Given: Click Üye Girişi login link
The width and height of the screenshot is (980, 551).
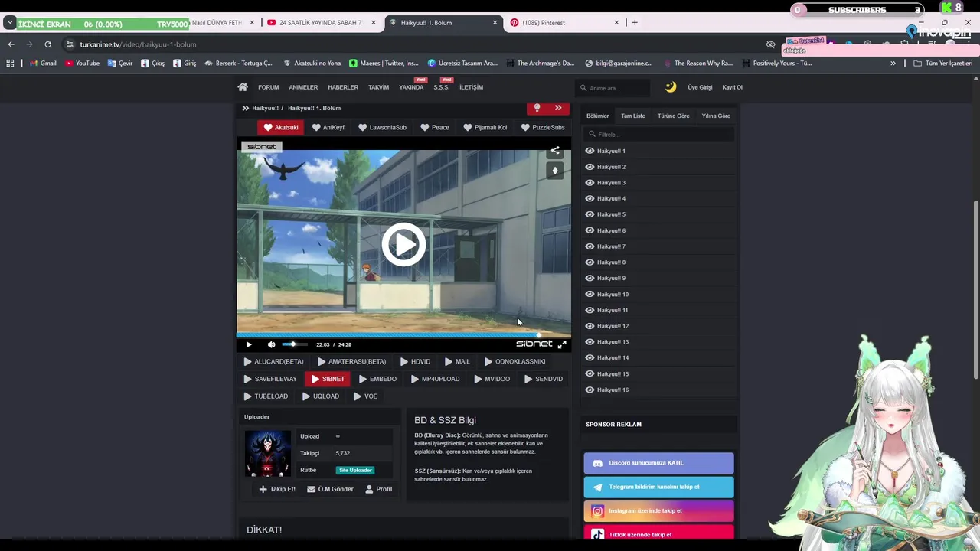Looking at the screenshot, I should coord(700,87).
